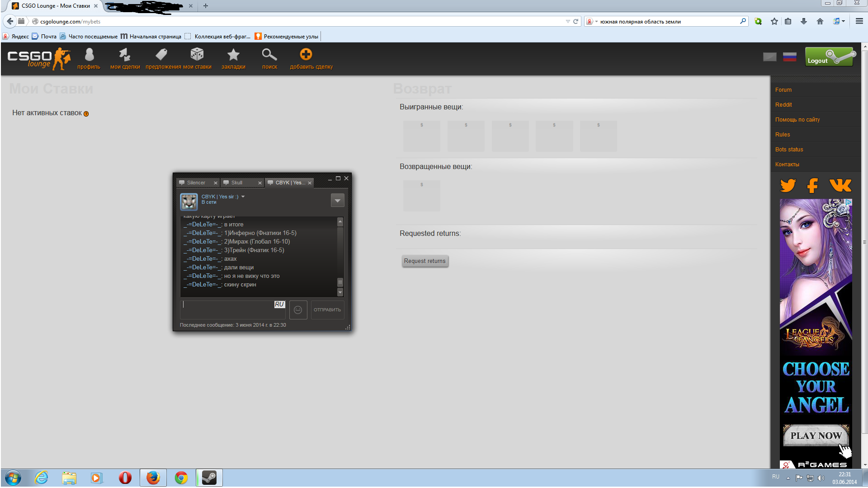
Task: Click the Steam chat scrollbar down arrow
Action: point(340,292)
